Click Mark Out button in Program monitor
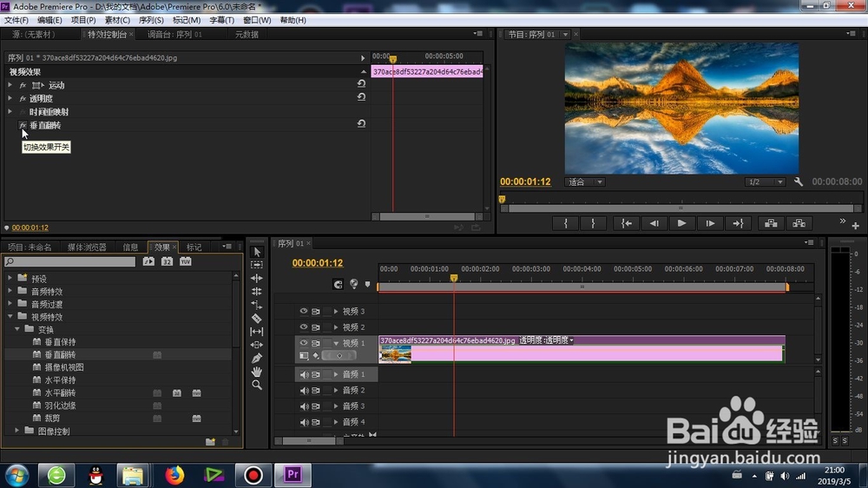 593,223
